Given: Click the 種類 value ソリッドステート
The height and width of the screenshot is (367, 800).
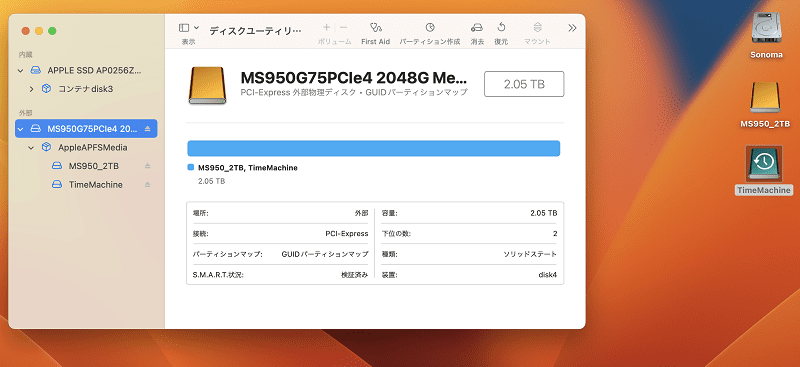Looking at the screenshot, I should (530, 254).
